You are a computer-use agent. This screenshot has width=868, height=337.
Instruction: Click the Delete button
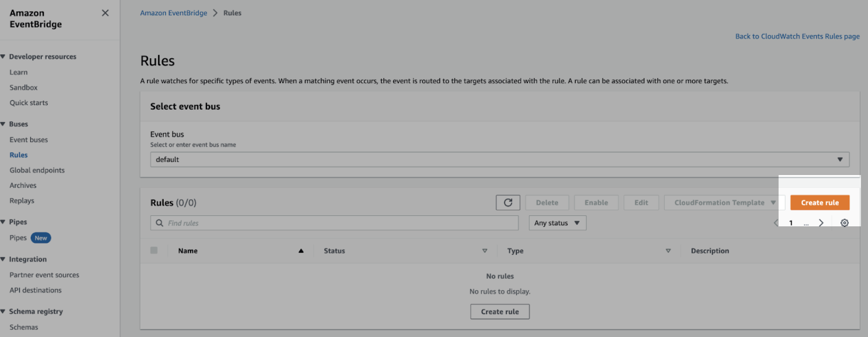coord(547,203)
